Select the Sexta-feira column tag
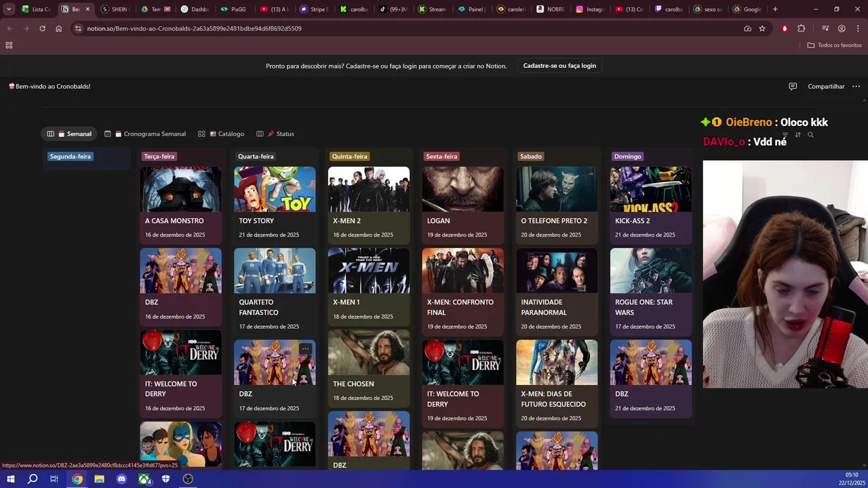This screenshot has height=488, width=868. coord(441,157)
